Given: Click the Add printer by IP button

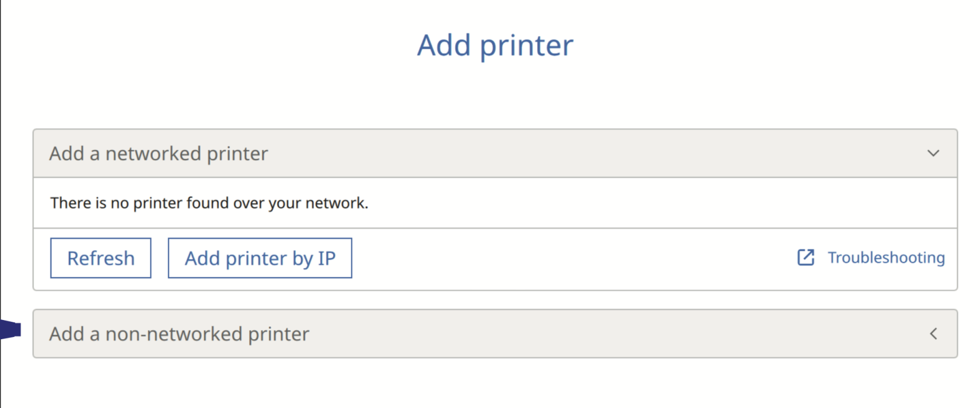Looking at the screenshot, I should (x=260, y=258).
